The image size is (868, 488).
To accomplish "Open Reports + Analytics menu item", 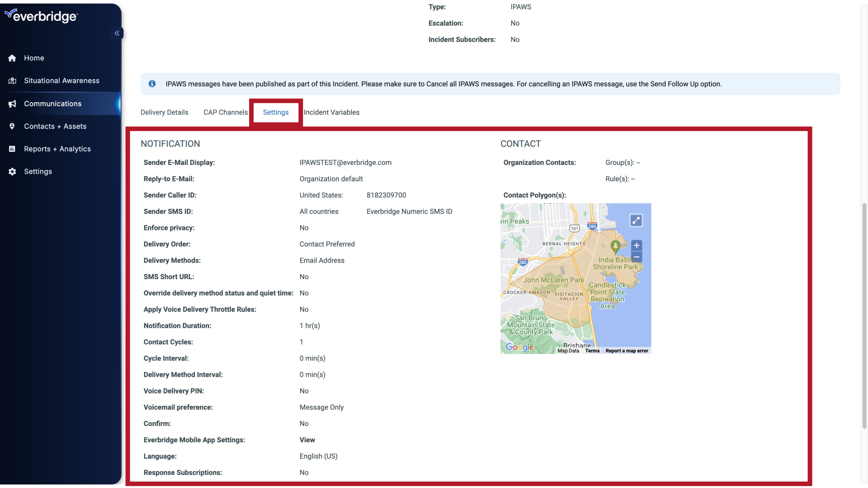I will point(57,149).
